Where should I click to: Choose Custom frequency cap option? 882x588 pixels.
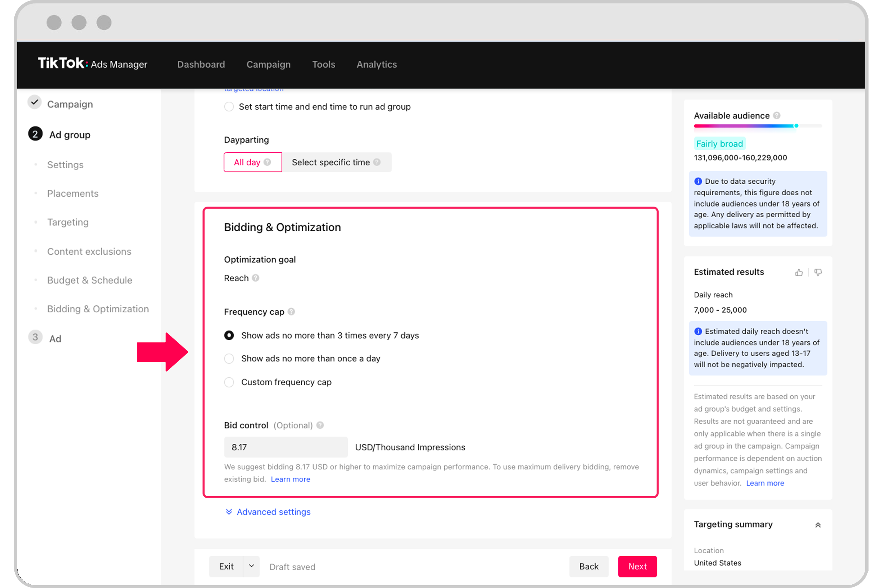pyautogui.click(x=229, y=382)
